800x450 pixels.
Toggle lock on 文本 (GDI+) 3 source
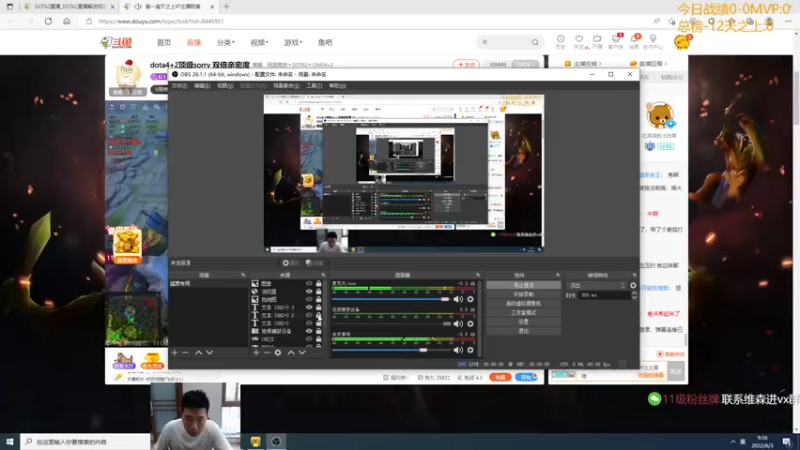coord(318,307)
